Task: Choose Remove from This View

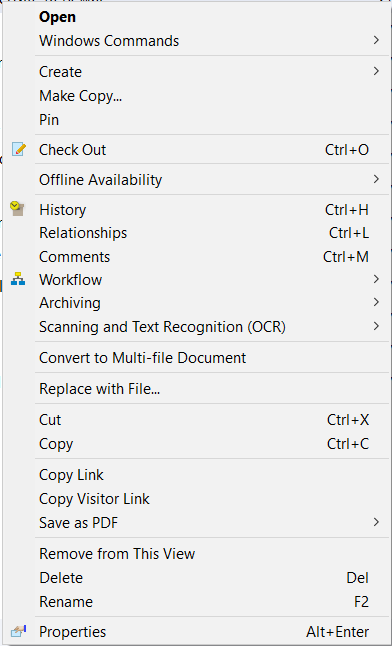Action: 196,554
